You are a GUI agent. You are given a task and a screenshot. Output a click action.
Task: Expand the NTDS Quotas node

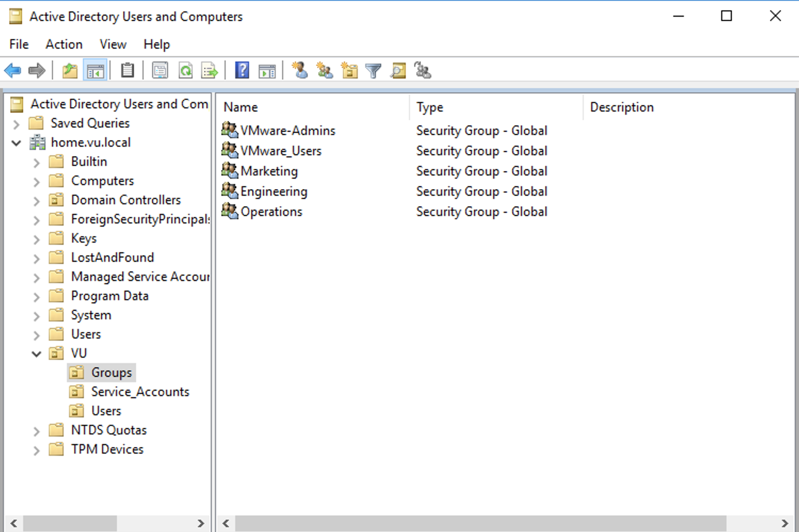pyautogui.click(x=36, y=431)
